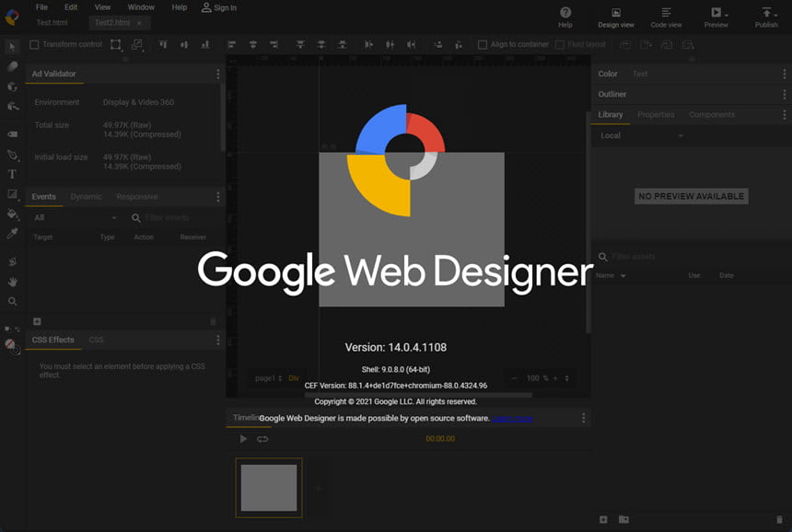Switch to the Dynamic tab
The image size is (792, 532).
(x=86, y=196)
